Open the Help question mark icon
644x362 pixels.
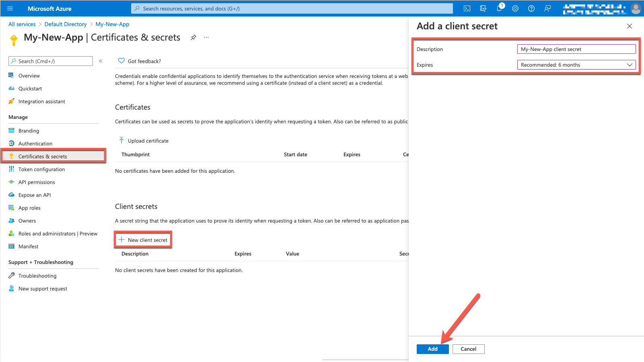531,8
